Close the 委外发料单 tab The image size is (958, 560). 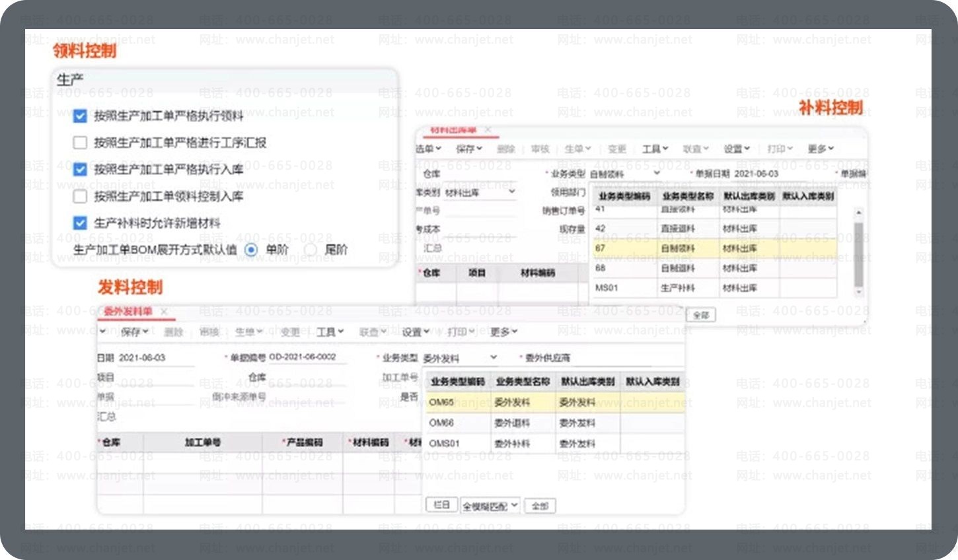[x=164, y=312]
